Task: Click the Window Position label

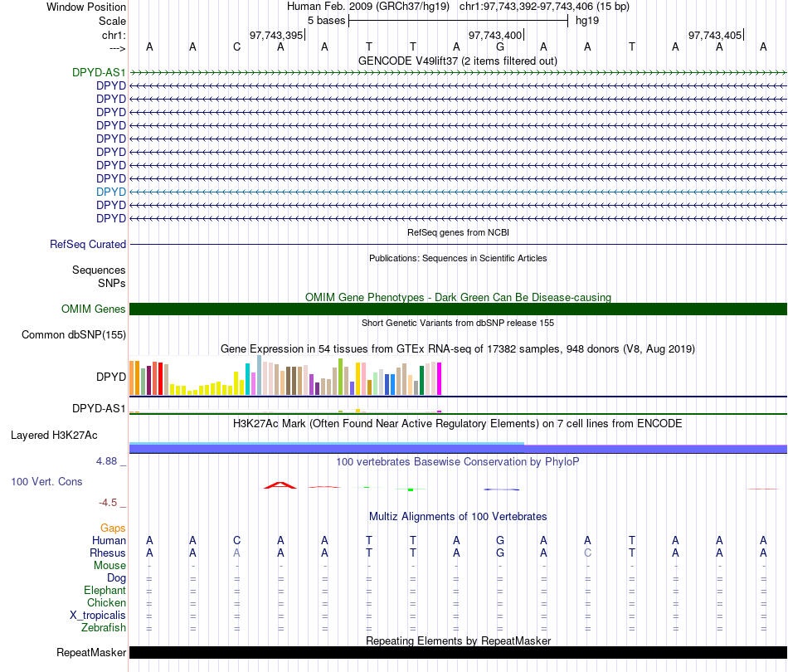Action: pyautogui.click(x=86, y=7)
